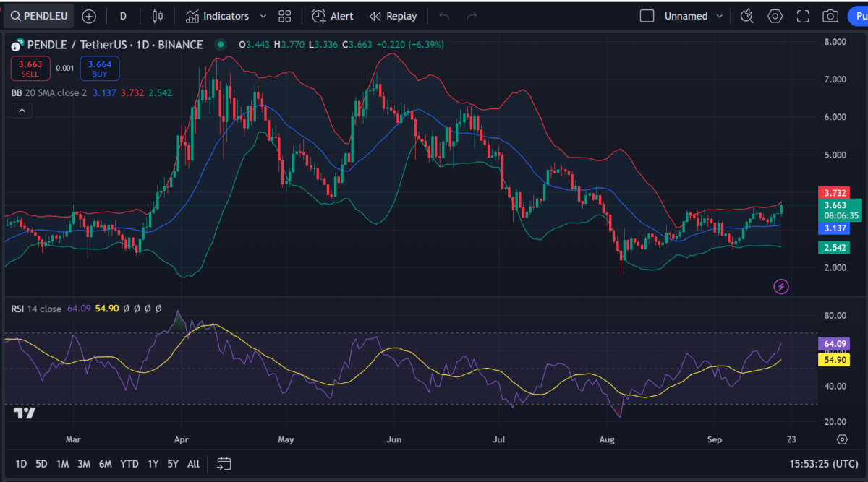Image resolution: width=868 pixels, height=482 pixels.
Task: Click the 80.00 RSI scale value
Action: coord(835,316)
